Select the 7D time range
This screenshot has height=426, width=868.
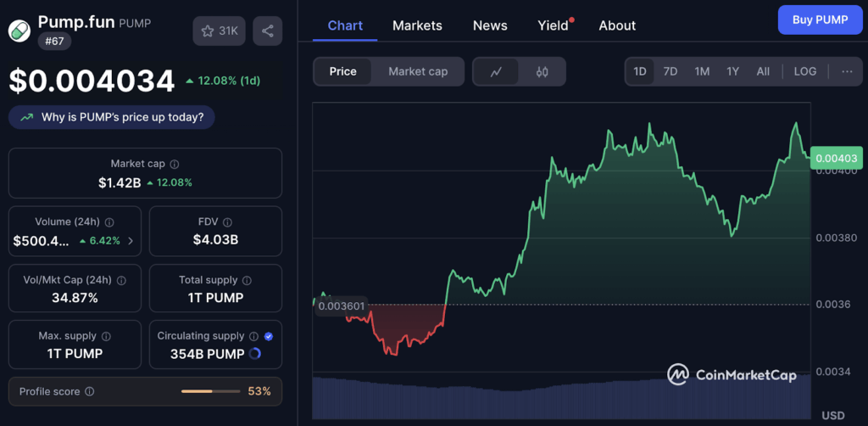click(670, 71)
